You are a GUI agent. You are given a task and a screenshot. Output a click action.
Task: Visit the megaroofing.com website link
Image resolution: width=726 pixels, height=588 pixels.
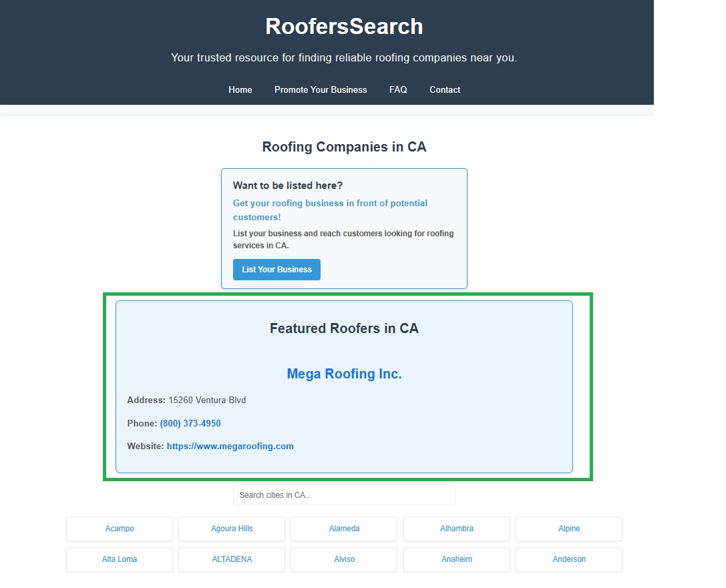230,446
